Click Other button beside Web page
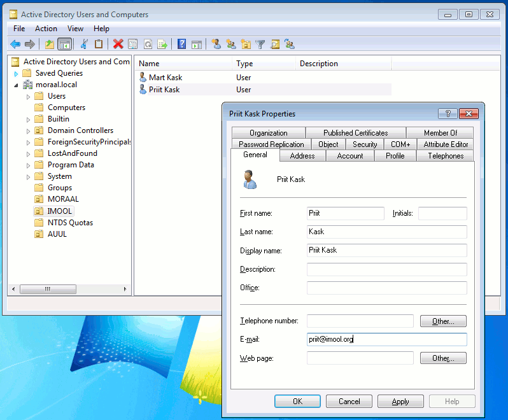Screen dimensions: 508x420 (443, 358)
